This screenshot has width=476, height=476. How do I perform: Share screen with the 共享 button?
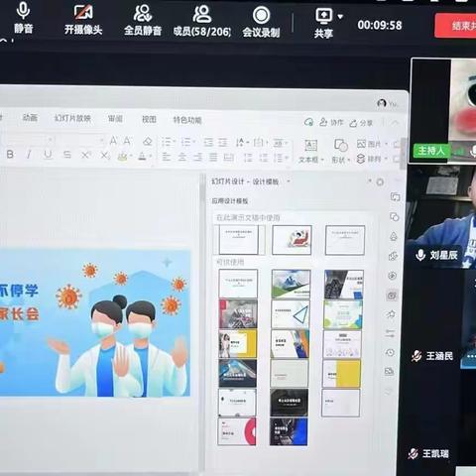[x=323, y=23]
